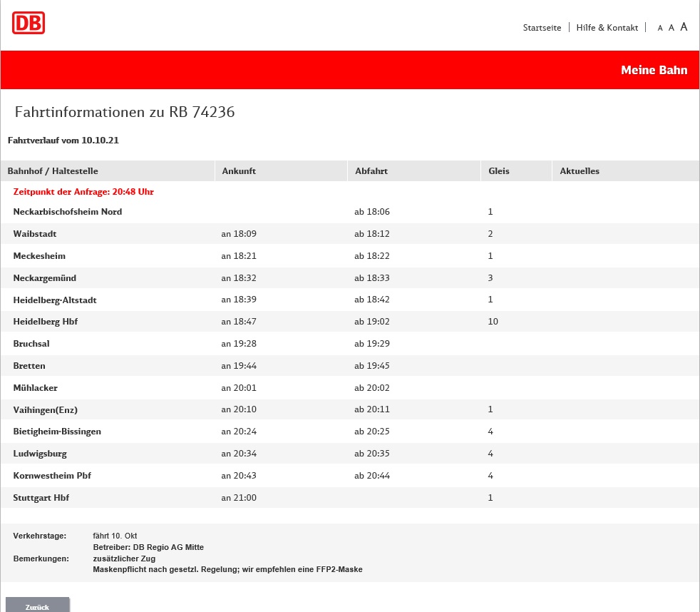Click the DB logo
Image resolution: width=700 pixels, height=612 pixels.
(x=29, y=23)
